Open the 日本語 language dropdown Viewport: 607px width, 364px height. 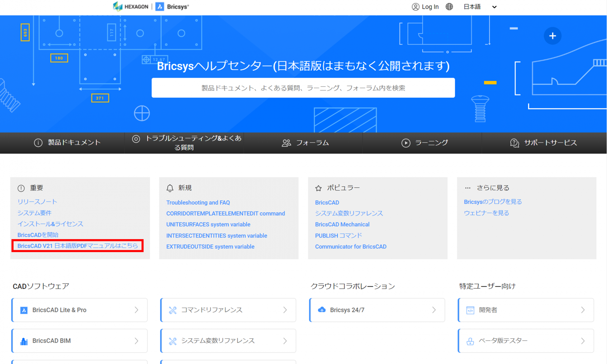(480, 7)
